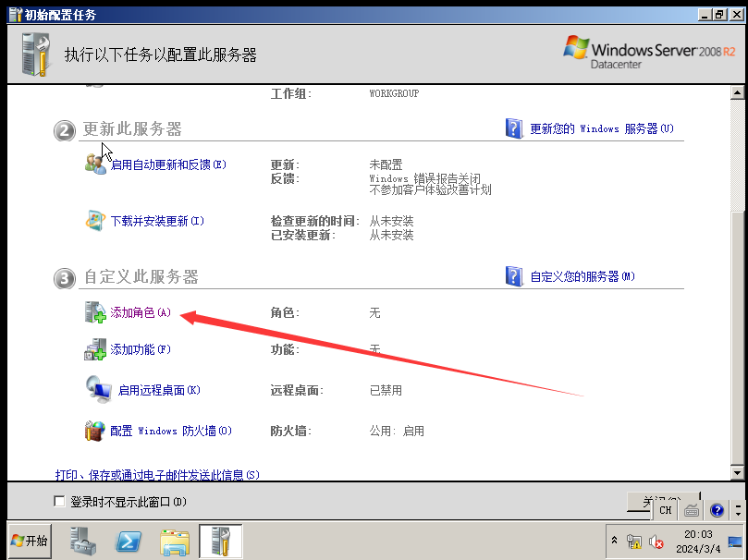Click the network warning icon in system tray

pyautogui.click(x=635, y=541)
